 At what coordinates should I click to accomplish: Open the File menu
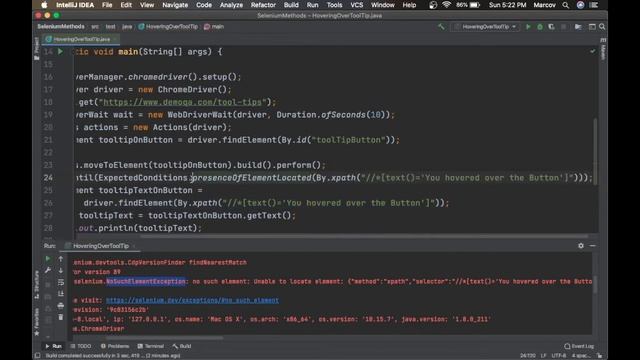tap(107, 5)
